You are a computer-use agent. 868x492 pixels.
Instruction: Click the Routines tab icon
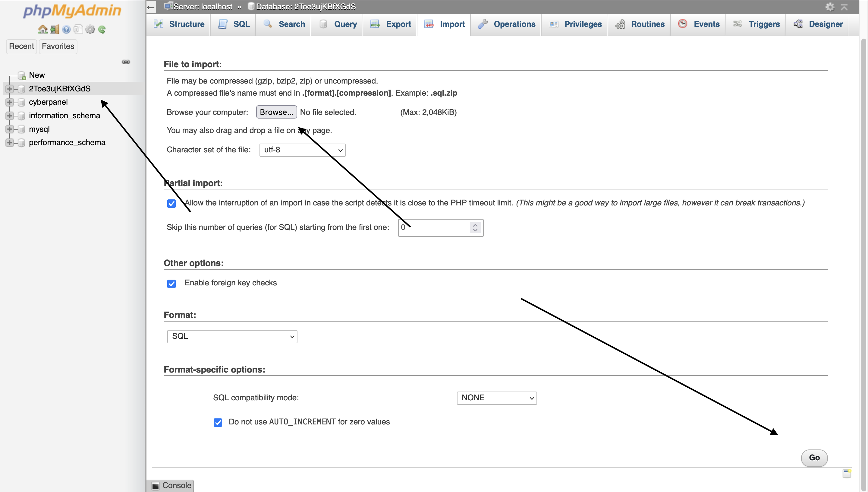point(622,24)
